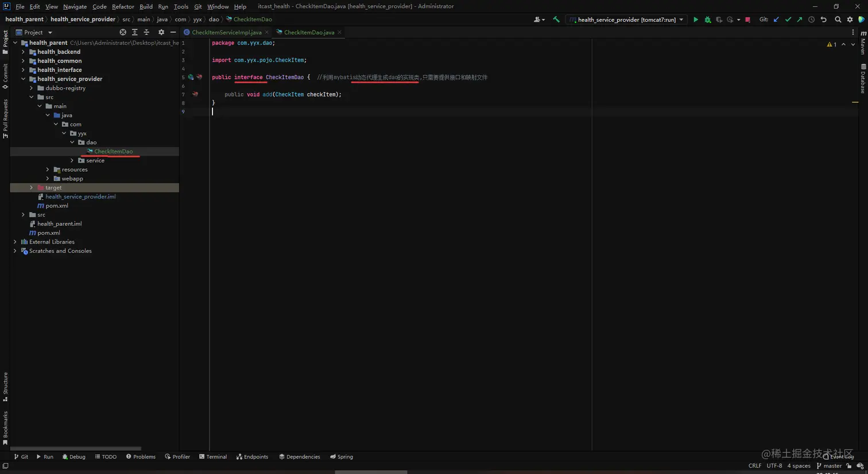Collapse the health_service_provider module
Viewport: 868px width, 474px height.
click(24, 79)
